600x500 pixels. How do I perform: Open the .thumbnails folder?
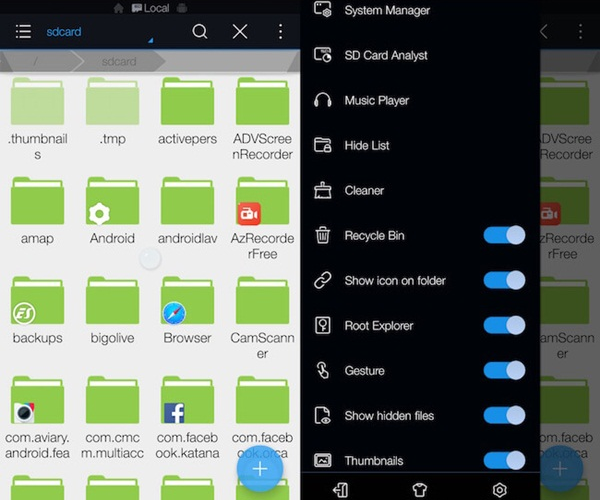(x=38, y=119)
